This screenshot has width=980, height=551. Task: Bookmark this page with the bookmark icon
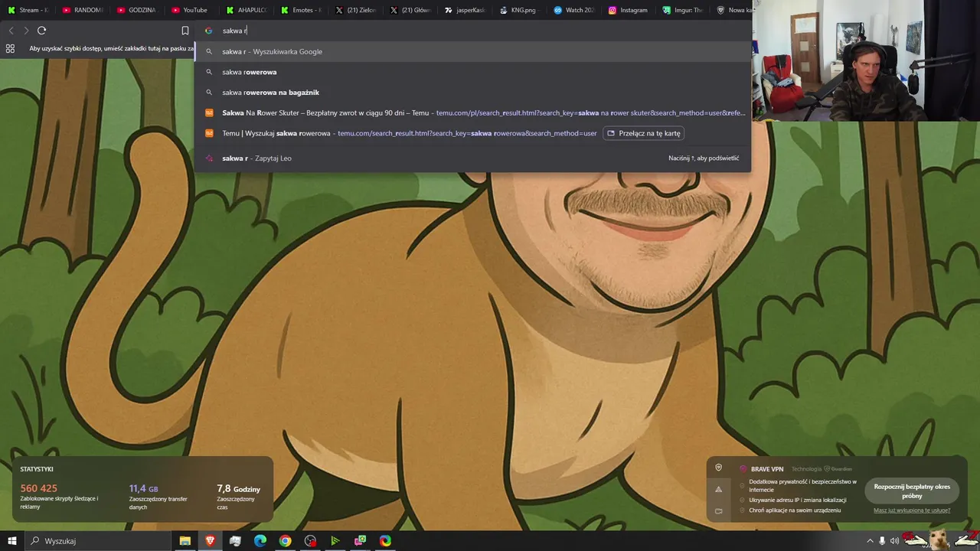(185, 31)
